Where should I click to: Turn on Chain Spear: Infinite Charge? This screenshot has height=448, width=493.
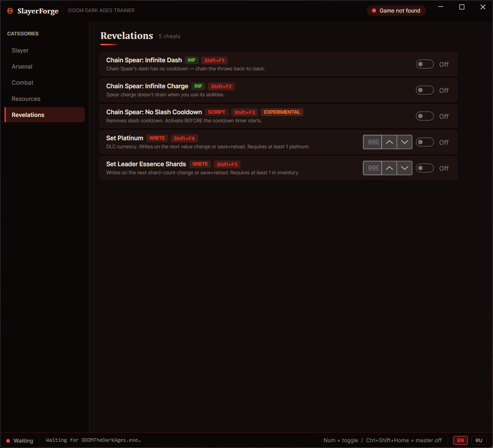424,90
